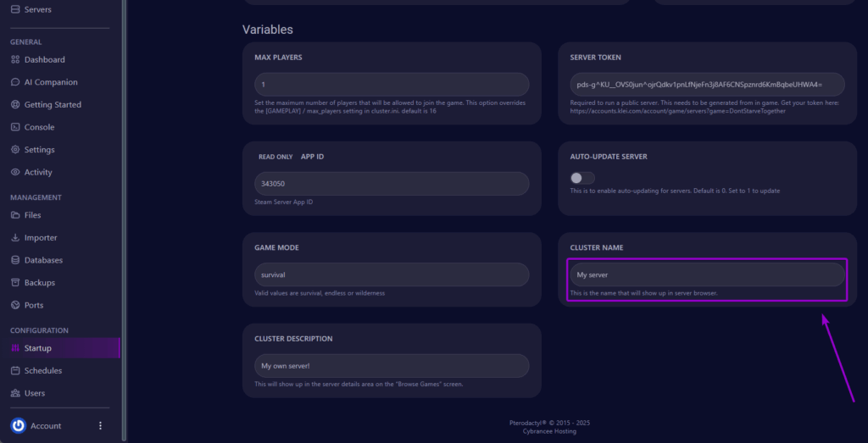
Task: Open the Settings menu item
Action: (x=39, y=150)
